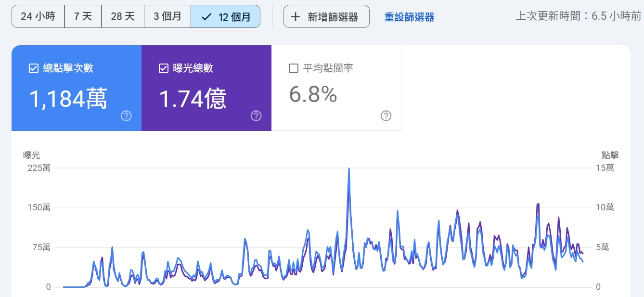Click the help icon on 平均點閱率 card
Viewport: 644px width, 297px height.
tap(386, 116)
